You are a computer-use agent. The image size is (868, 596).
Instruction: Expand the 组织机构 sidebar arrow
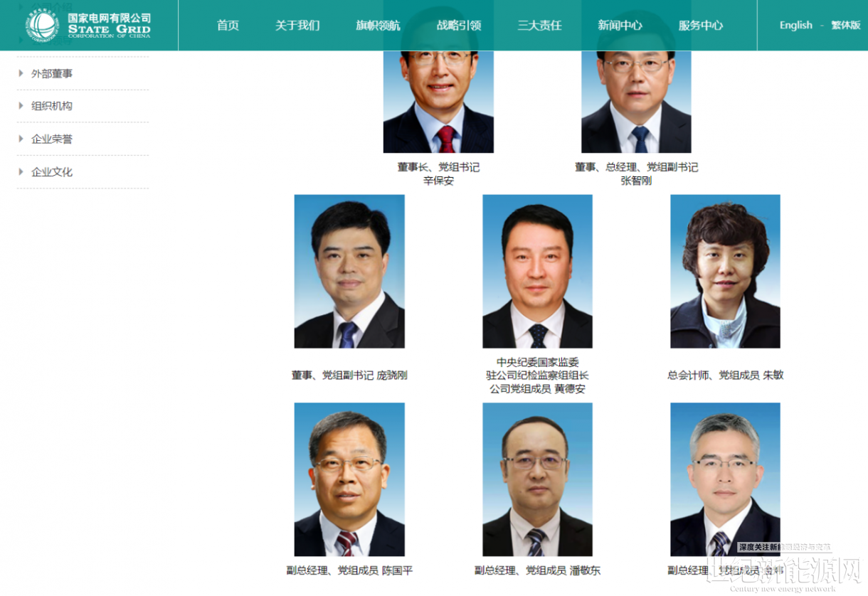[21, 106]
